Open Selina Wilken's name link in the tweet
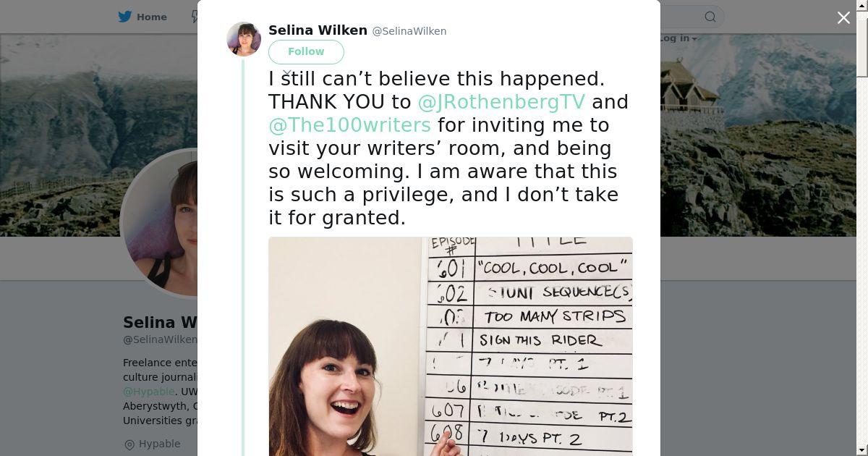Image resolution: width=868 pixels, height=456 pixels. [x=318, y=30]
